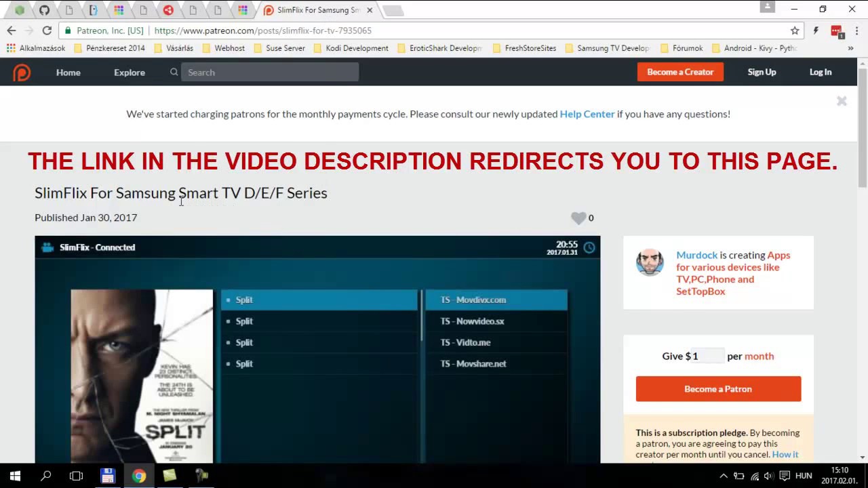Open Android - Kivy bookmark folder
The width and height of the screenshot is (868, 488).
[x=754, y=48]
